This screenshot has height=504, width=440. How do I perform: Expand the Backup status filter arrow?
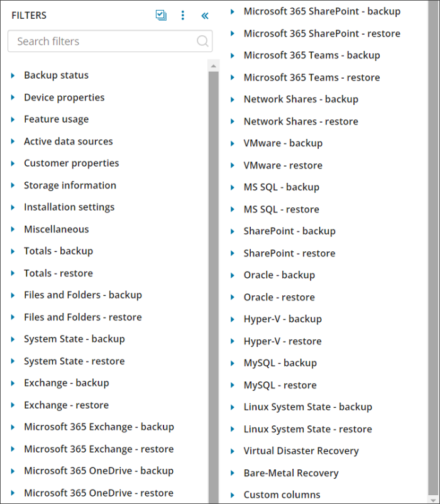[x=13, y=75]
